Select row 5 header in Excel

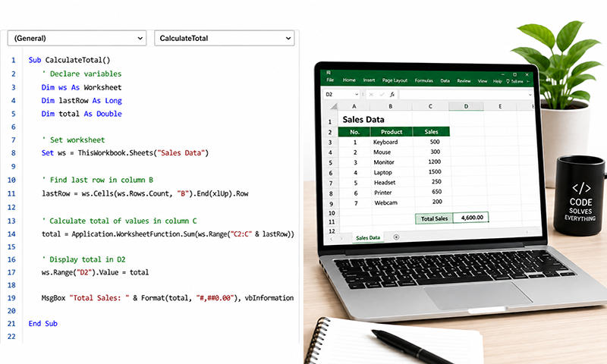pos(331,163)
